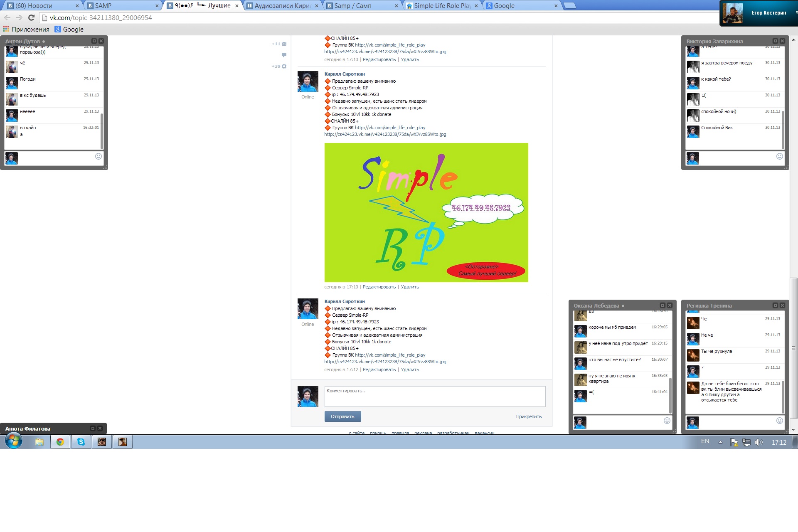This screenshot has width=798, height=532.
Task: Click the Прикрепить attach link
Action: click(528, 416)
